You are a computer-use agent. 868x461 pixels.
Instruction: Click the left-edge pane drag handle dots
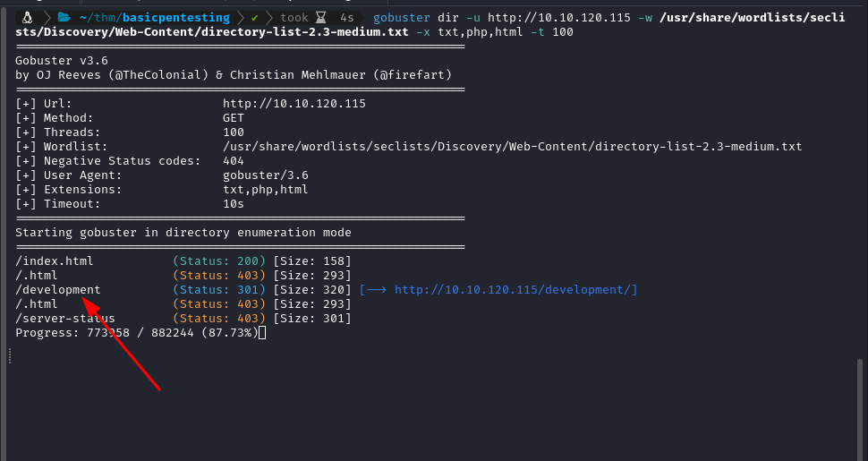point(9,356)
